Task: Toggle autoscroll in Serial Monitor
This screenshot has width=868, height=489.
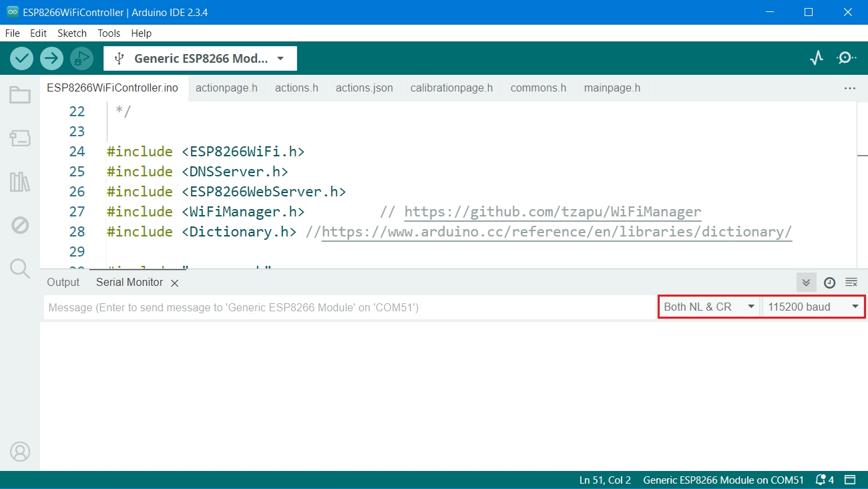Action: click(x=806, y=283)
